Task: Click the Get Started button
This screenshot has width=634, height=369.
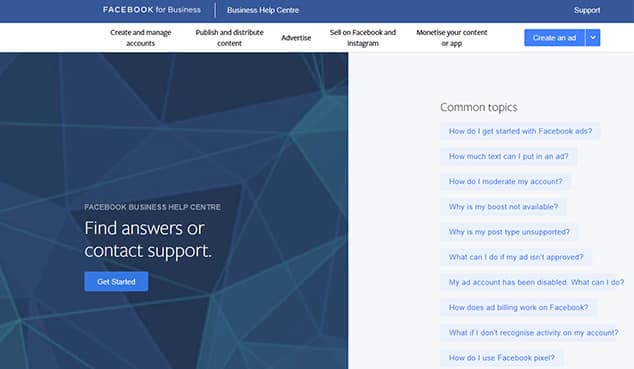Action: [x=116, y=282]
